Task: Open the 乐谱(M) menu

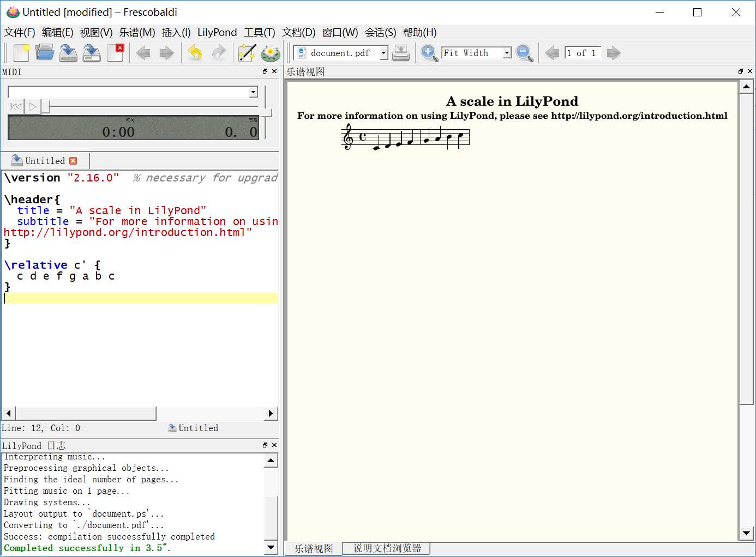Action: pyautogui.click(x=137, y=33)
